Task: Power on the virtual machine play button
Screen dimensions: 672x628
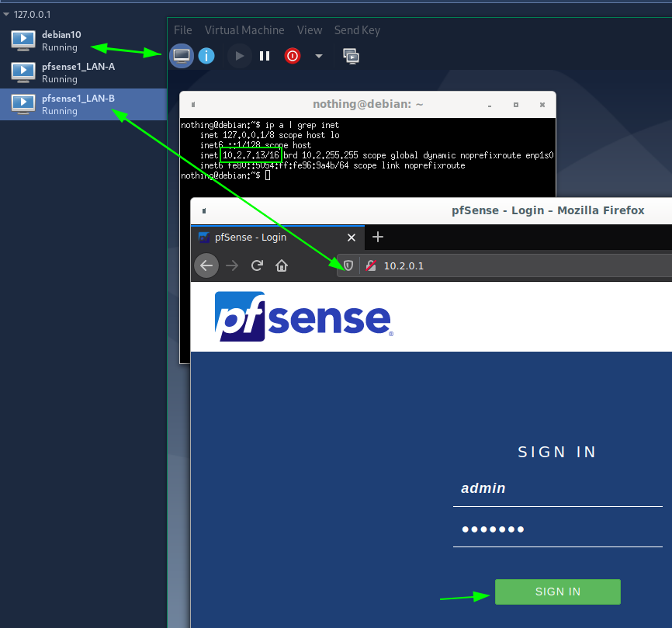Action: 239,56
